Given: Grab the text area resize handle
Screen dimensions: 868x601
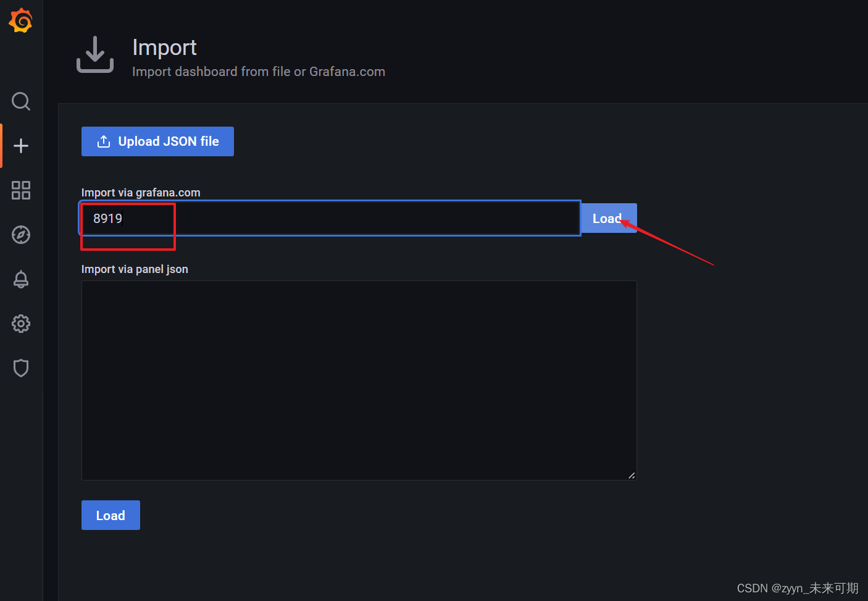Looking at the screenshot, I should (x=632, y=475).
